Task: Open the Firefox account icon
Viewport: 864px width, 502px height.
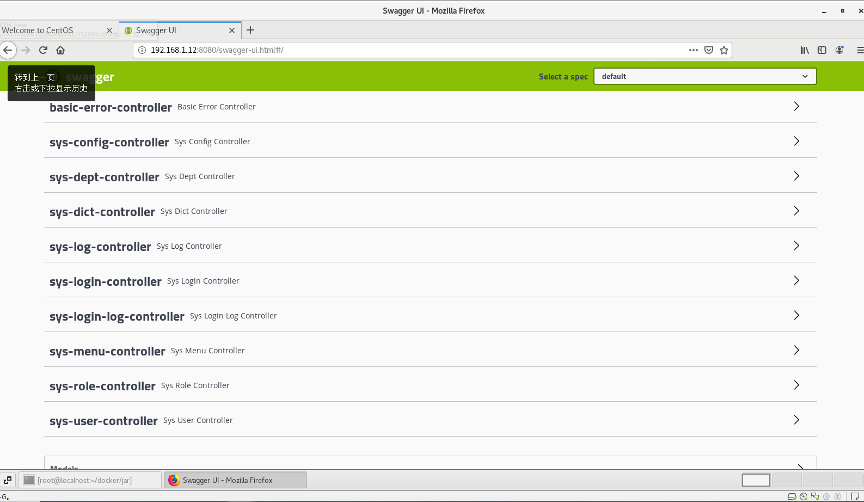Action: coord(840,50)
